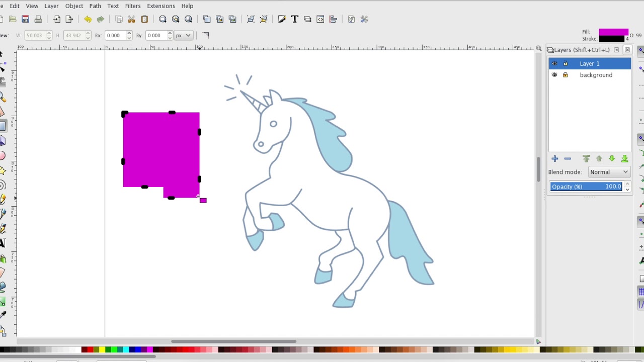644x362 pixels.
Task: Select the Pencil freehand tool
Action: 2,200
